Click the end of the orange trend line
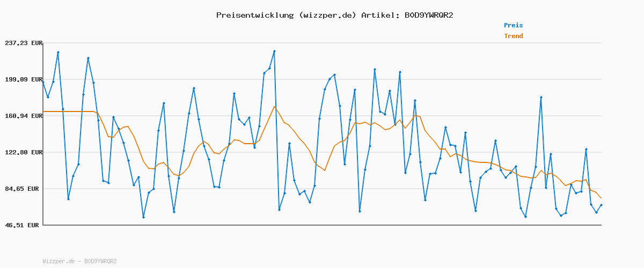Screen dimensions: 644x268 point(601,198)
